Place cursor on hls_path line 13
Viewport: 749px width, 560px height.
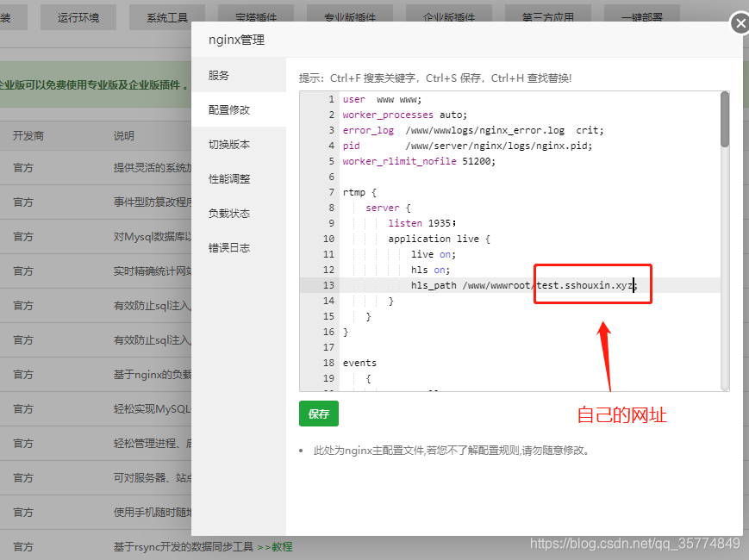coord(524,285)
